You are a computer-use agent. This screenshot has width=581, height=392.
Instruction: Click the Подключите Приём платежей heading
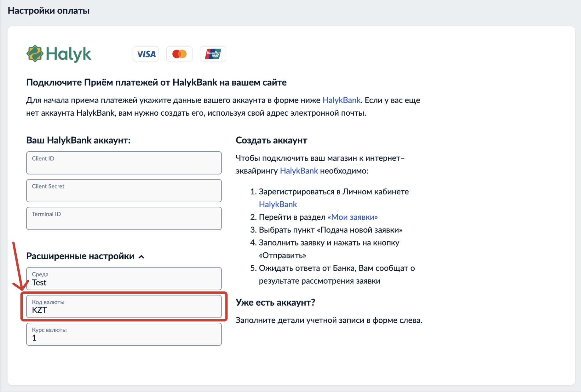[156, 83]
